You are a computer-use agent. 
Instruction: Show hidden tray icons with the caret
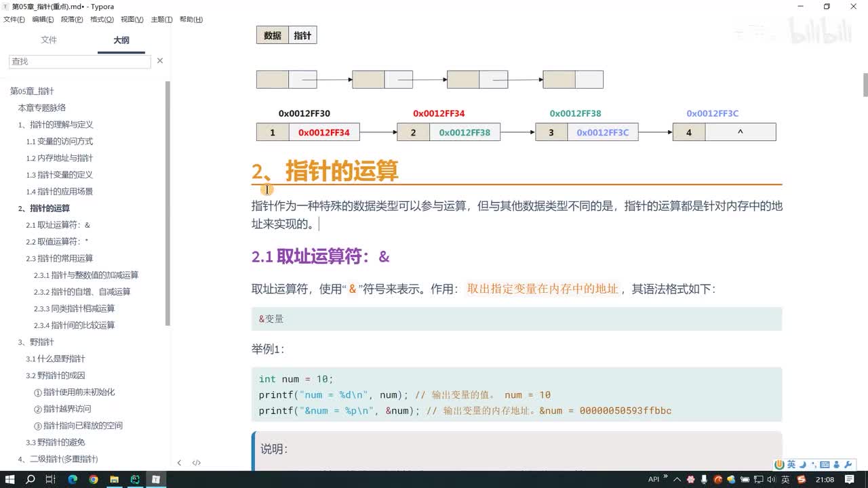pyautogui.click(x=677, y=479)
